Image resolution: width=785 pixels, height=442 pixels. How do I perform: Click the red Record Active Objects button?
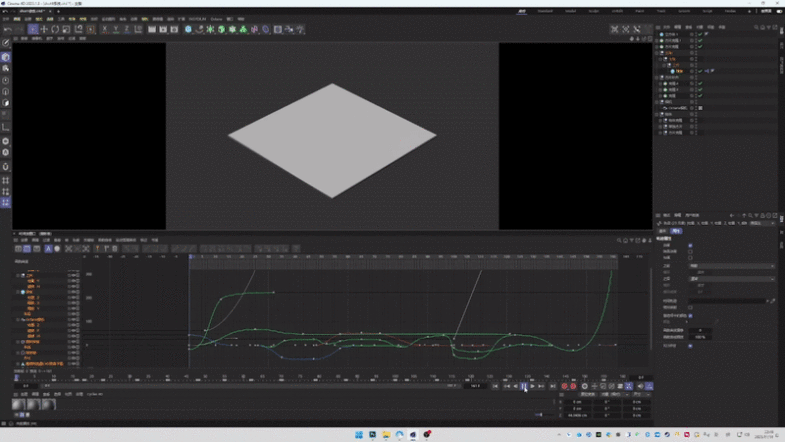(x=564, y=386)
